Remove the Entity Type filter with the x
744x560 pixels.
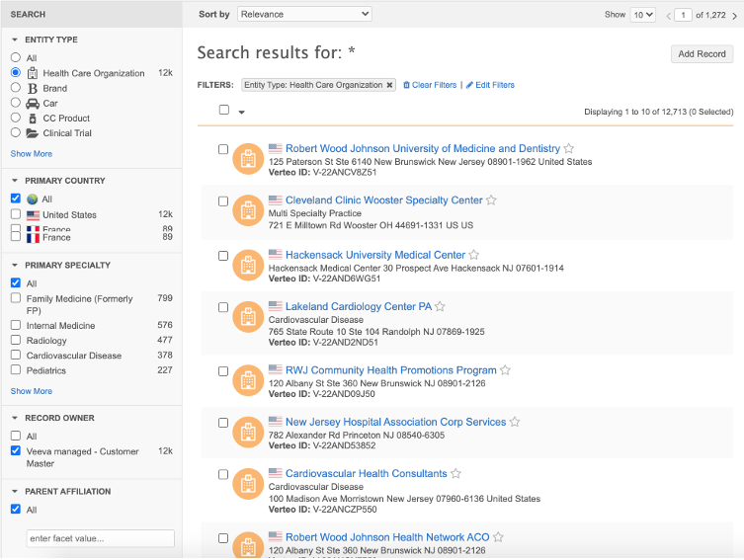tap(389, 85)
